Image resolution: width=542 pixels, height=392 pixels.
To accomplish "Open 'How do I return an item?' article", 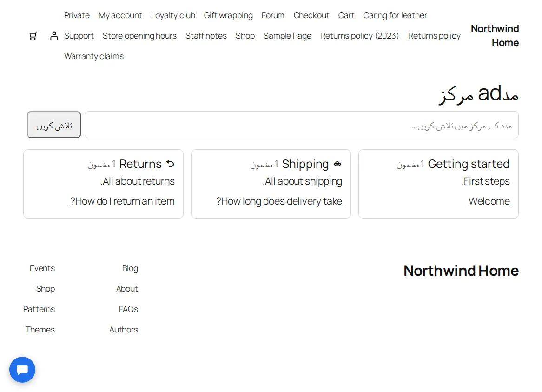I will [122, 201].
